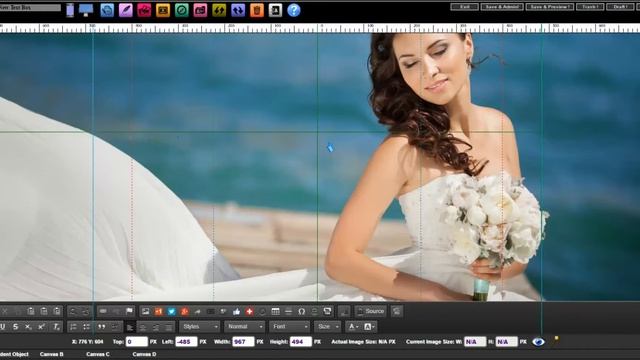Open the pink feather pen tool
The image size is (640, 360).
(x=125, y=10)
